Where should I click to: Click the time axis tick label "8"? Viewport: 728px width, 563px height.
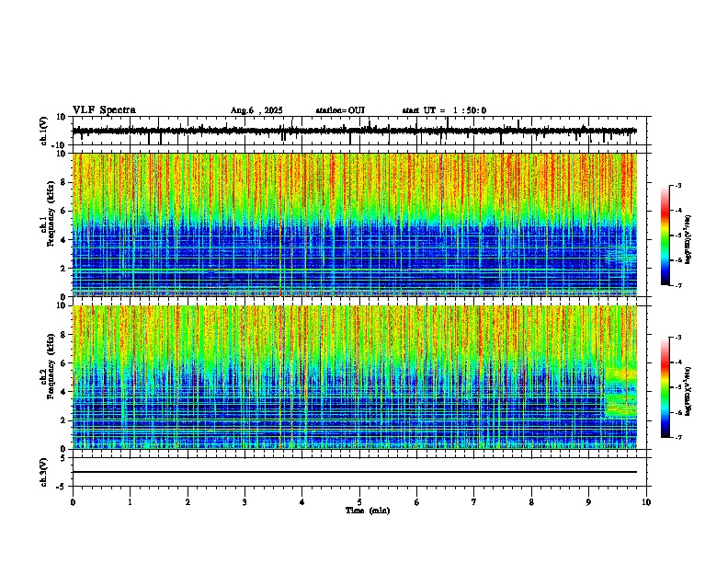(x=531, y=502)
